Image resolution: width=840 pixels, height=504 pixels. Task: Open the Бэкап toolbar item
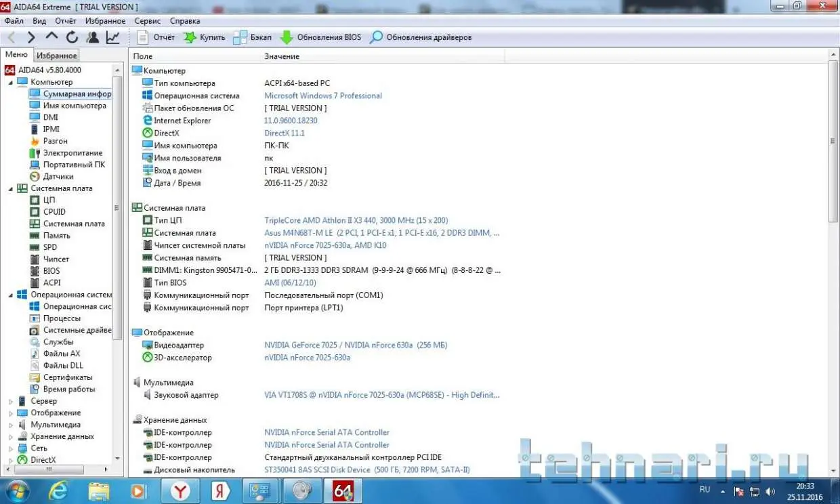click(x=252, y=37)
